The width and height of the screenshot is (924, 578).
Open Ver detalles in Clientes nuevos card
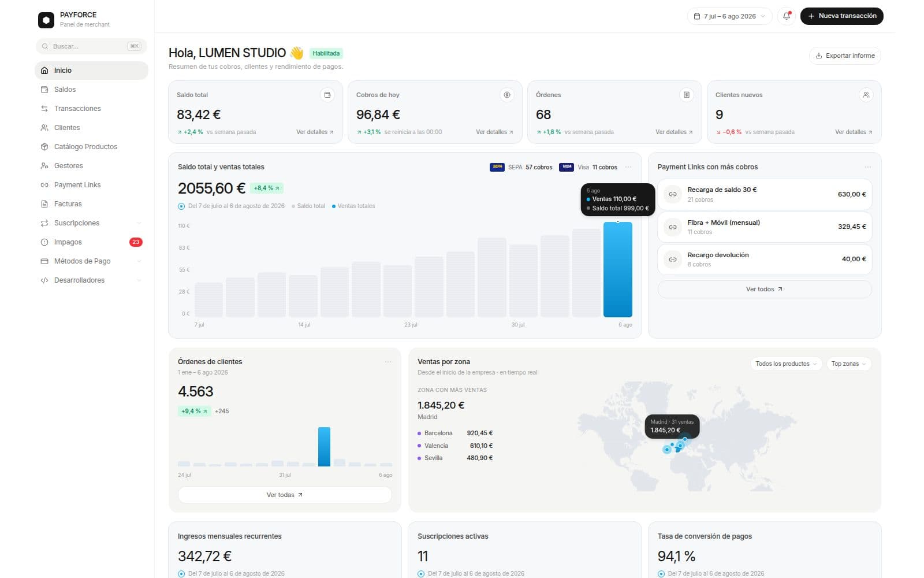(854, 132)
